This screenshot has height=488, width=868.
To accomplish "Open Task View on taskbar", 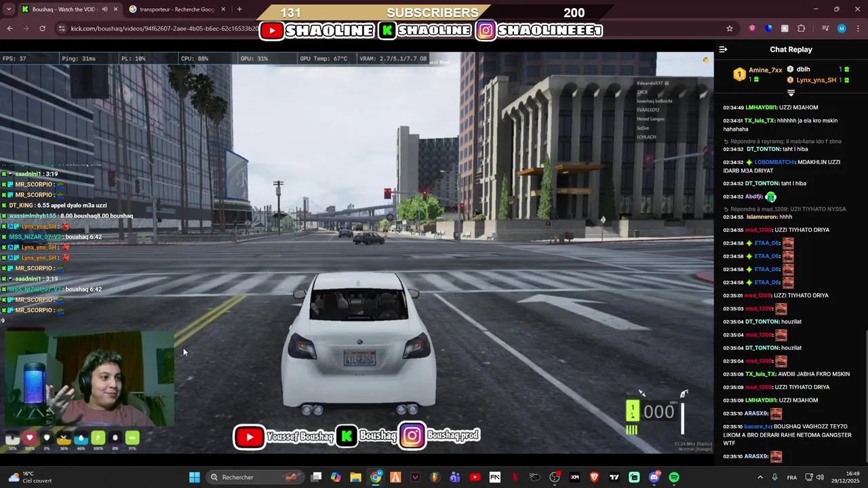I will pyautogui.click(x=316, y=477).
